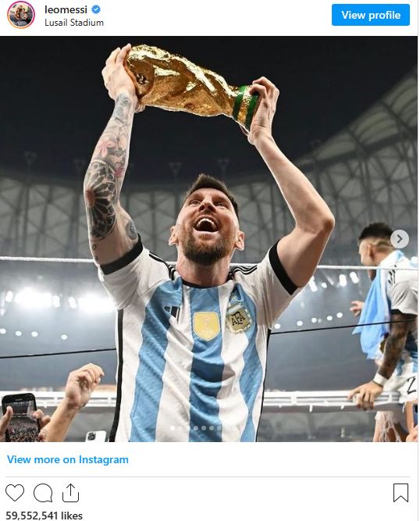The image size is (420, 521).
Task: Select the fifth carousel dot indicator
Action: click(x=204, y=428)
